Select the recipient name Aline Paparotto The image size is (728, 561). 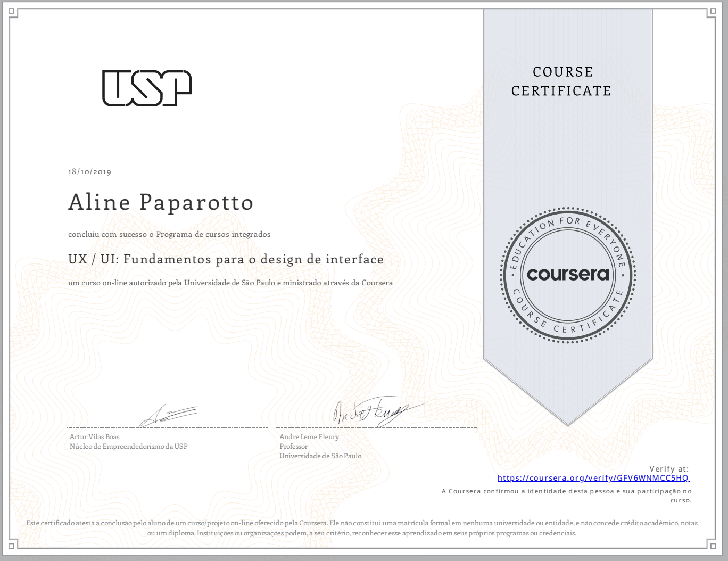tap(161, 202)
